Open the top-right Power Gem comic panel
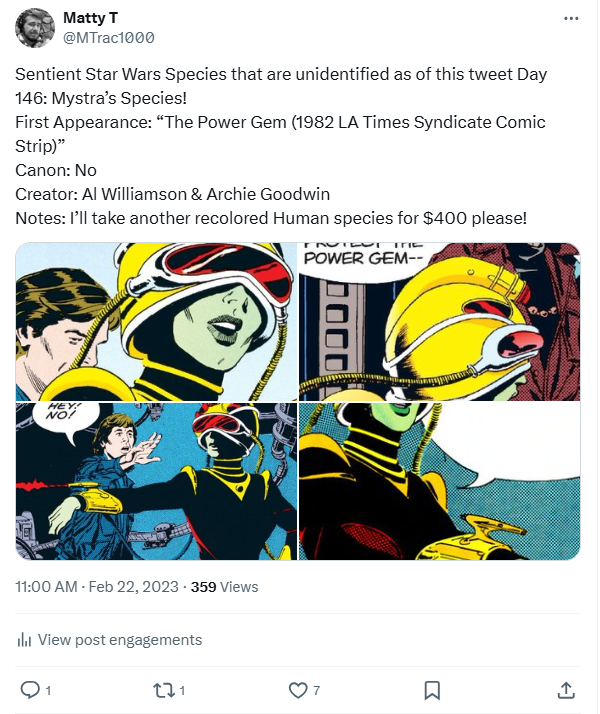The image size is (600, 714). pyautogui.click(x=440, y=322)
